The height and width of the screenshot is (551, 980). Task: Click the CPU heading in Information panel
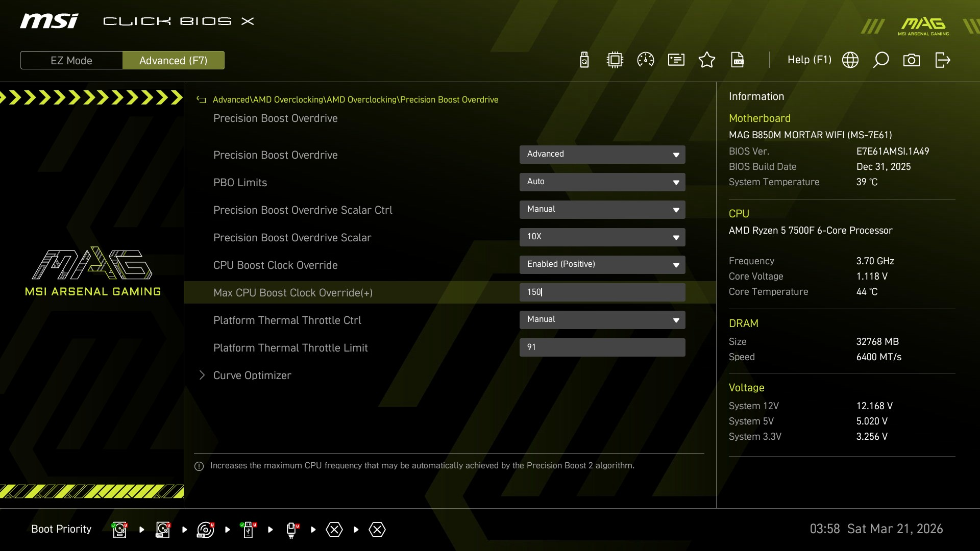coord(739,214)
